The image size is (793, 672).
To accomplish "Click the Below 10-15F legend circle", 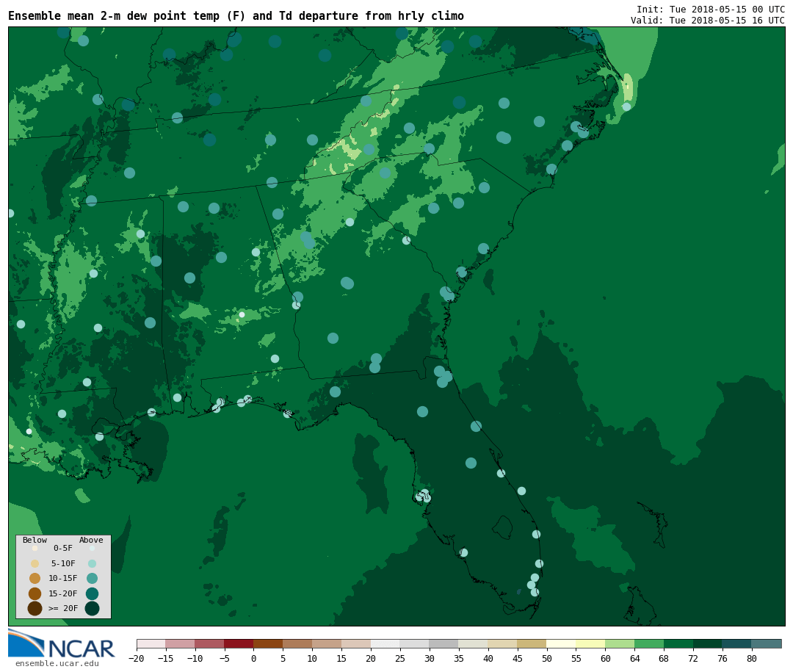I will click(35, 579).
